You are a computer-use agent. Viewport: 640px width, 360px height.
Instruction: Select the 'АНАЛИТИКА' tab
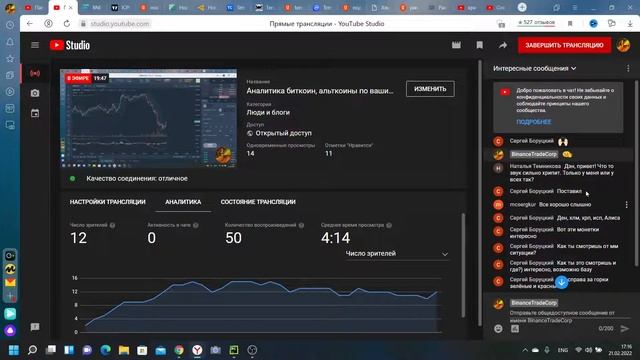183,202
